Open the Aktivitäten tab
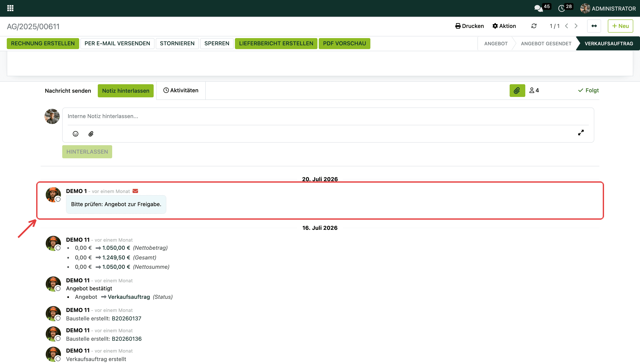 point(181,91)
